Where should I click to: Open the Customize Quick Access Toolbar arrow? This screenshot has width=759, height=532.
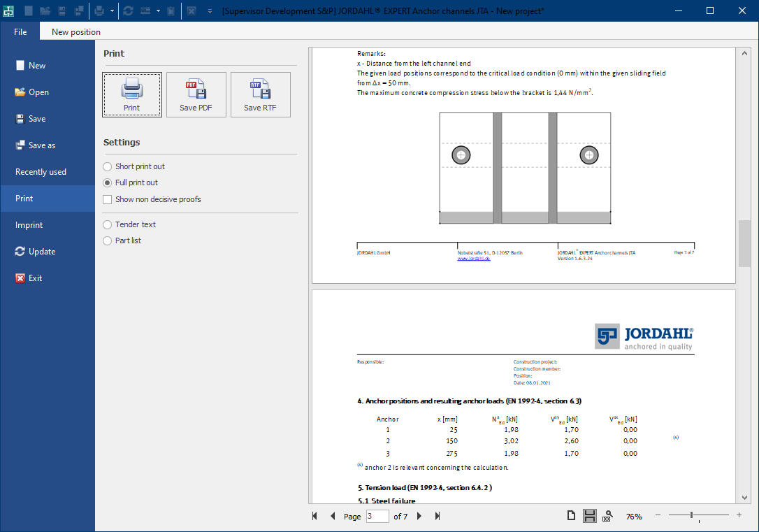tap(210, 10)
